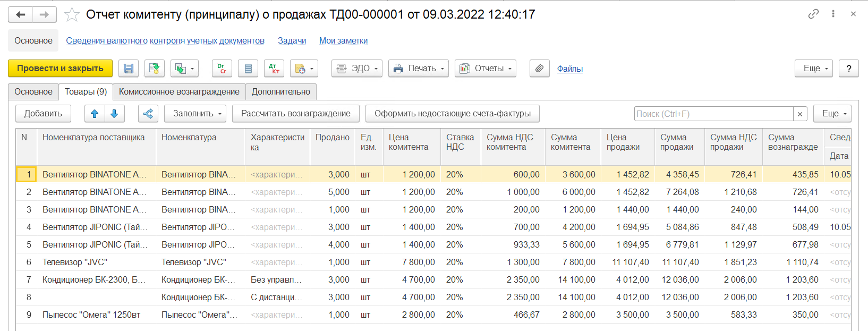Copy document link using the chain icon
Screen dimensions: 868x331
(813, 14)
